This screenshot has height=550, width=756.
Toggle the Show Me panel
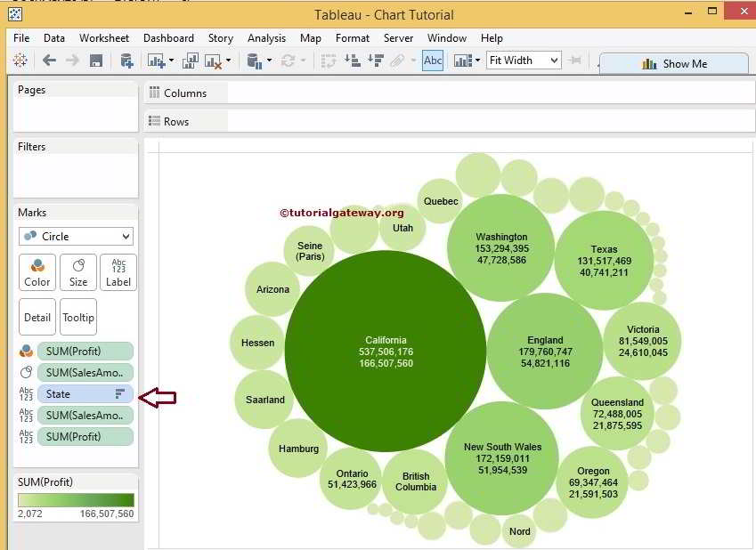coord(674,64)
